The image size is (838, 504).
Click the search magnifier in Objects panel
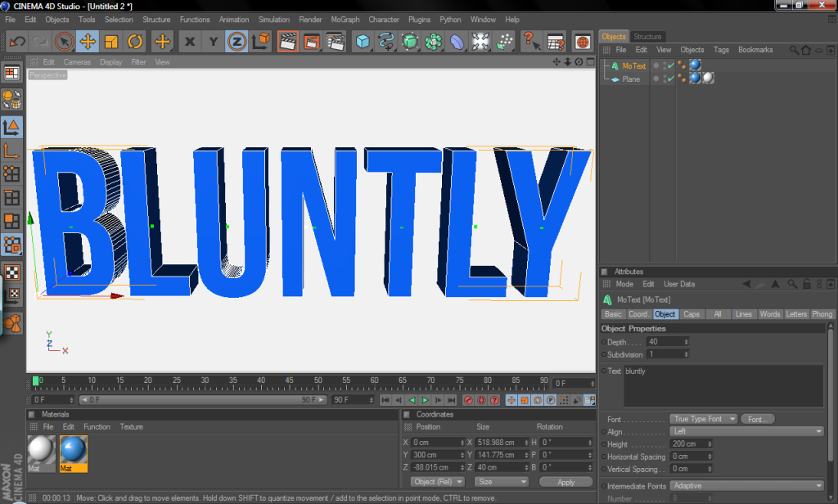794,50
